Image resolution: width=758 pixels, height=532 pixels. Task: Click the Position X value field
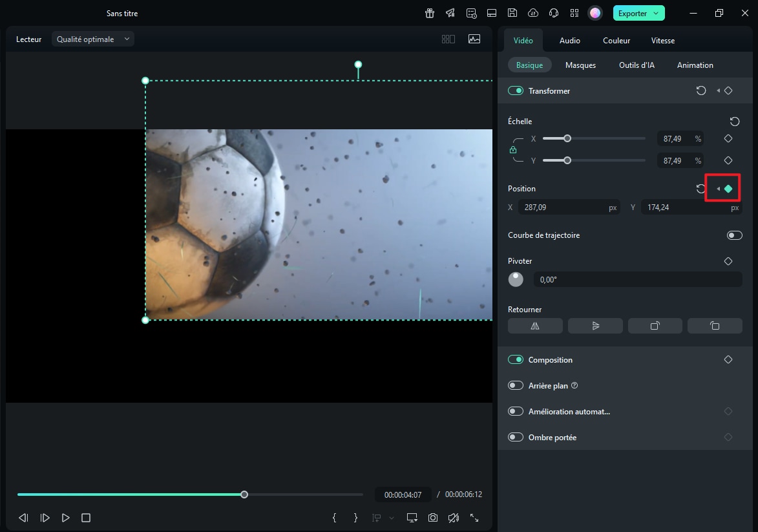click(x=569, y=207)
